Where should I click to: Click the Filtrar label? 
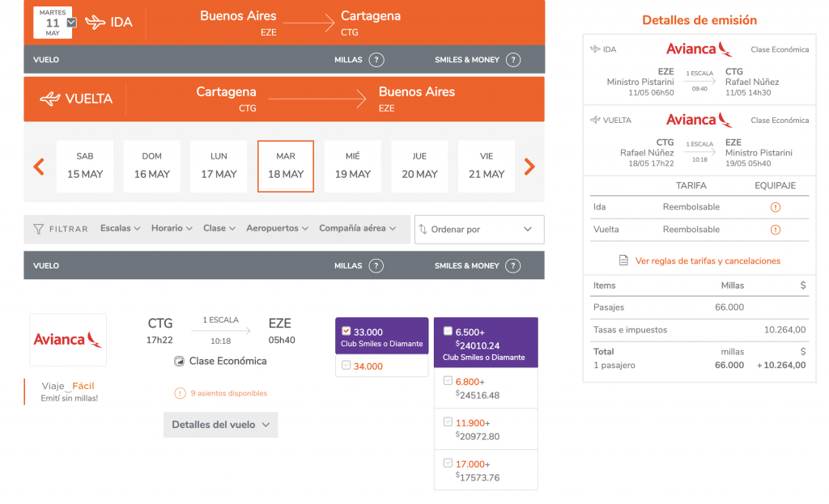pos(68,229)
